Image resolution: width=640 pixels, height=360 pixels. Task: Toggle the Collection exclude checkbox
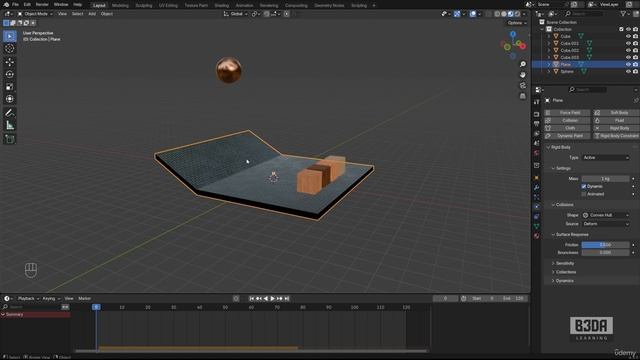621,29
